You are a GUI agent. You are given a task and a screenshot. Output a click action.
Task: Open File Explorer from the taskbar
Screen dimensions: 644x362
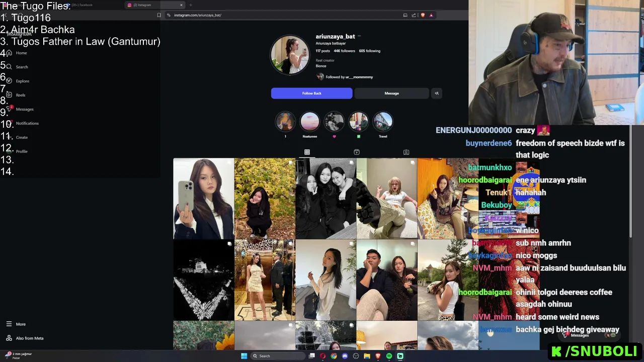point(367,356)
